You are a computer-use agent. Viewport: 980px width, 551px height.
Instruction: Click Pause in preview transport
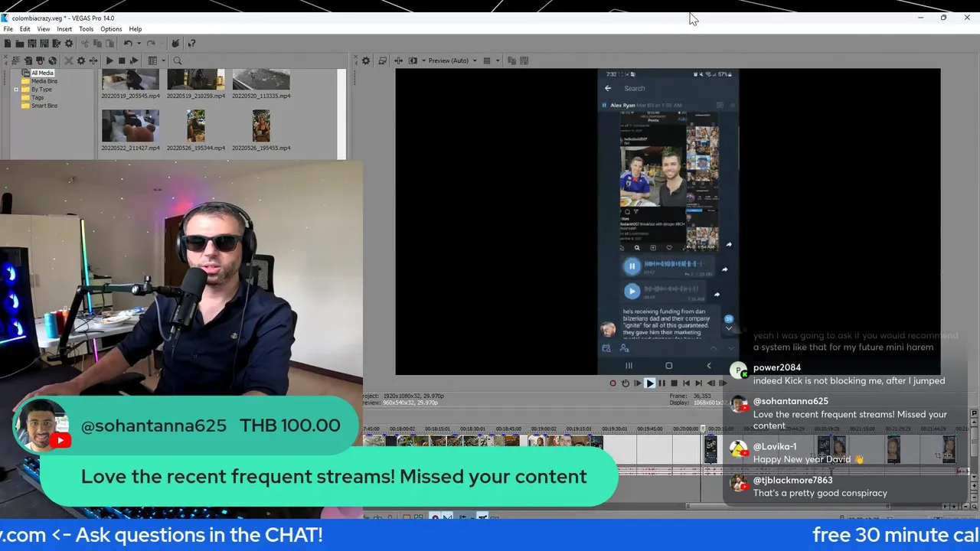point(661,383)
